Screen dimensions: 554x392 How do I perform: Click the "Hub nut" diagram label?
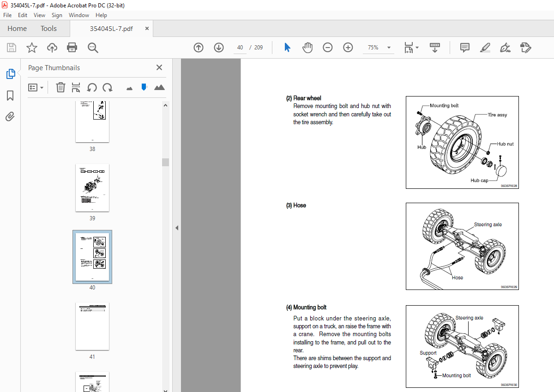(505, 144)
